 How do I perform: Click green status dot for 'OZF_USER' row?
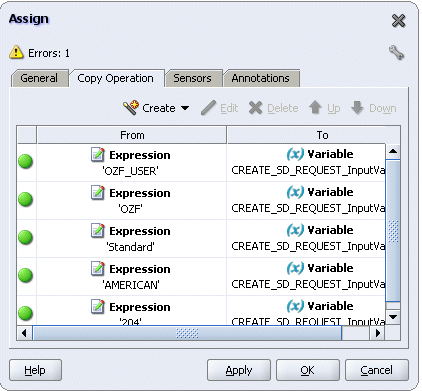pyautogui.click(x=25, y=161)
